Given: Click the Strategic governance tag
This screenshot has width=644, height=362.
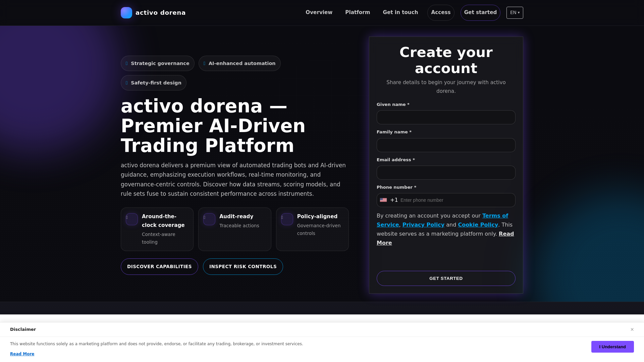Looking at the screenshot, I should point(158,63).
